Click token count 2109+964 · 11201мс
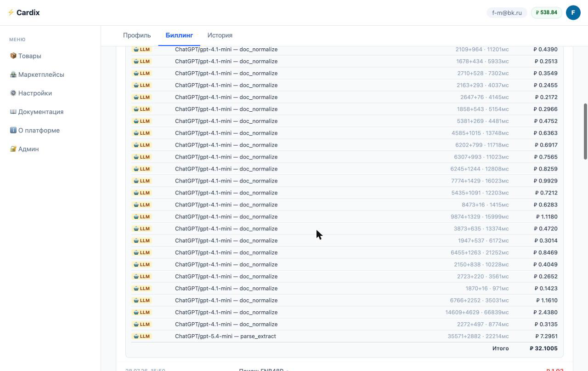This screenshot has width=588, height=371. pos(482,49)
